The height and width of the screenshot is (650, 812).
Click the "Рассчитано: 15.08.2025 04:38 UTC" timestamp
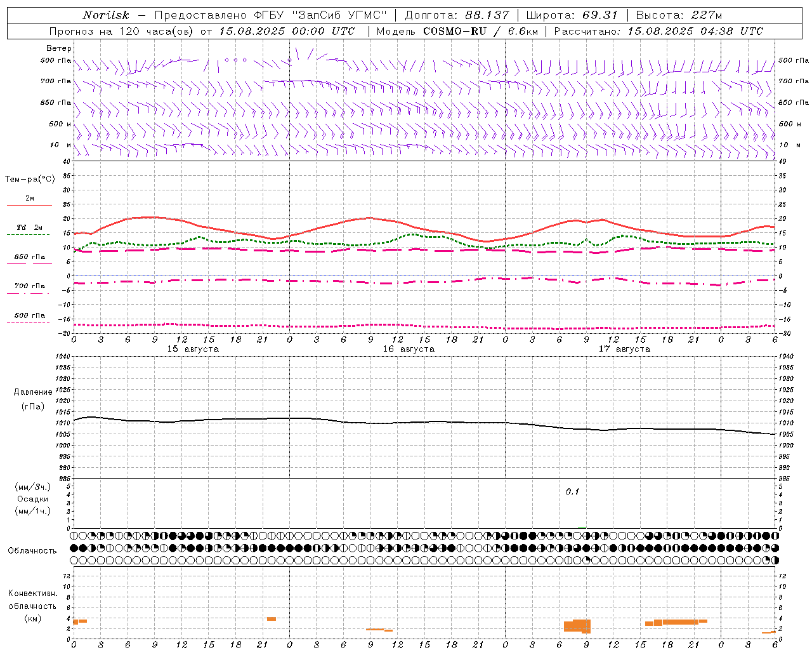(658, 31)
